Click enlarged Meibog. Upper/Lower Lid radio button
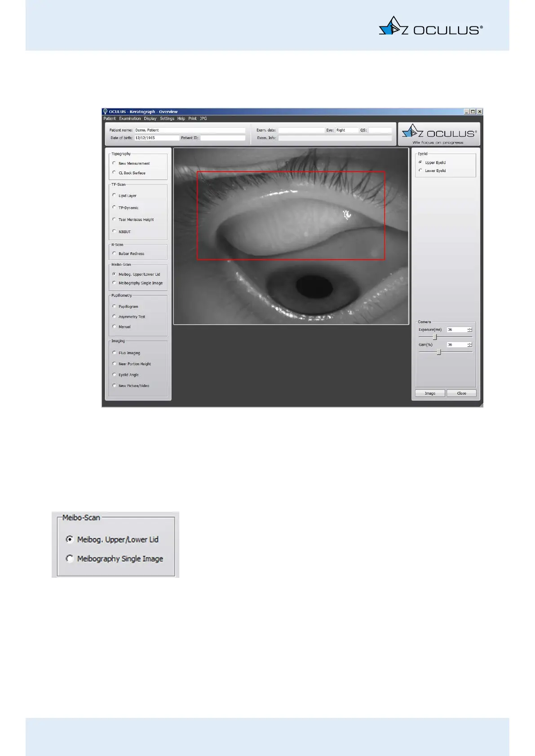 pos(70,539)
